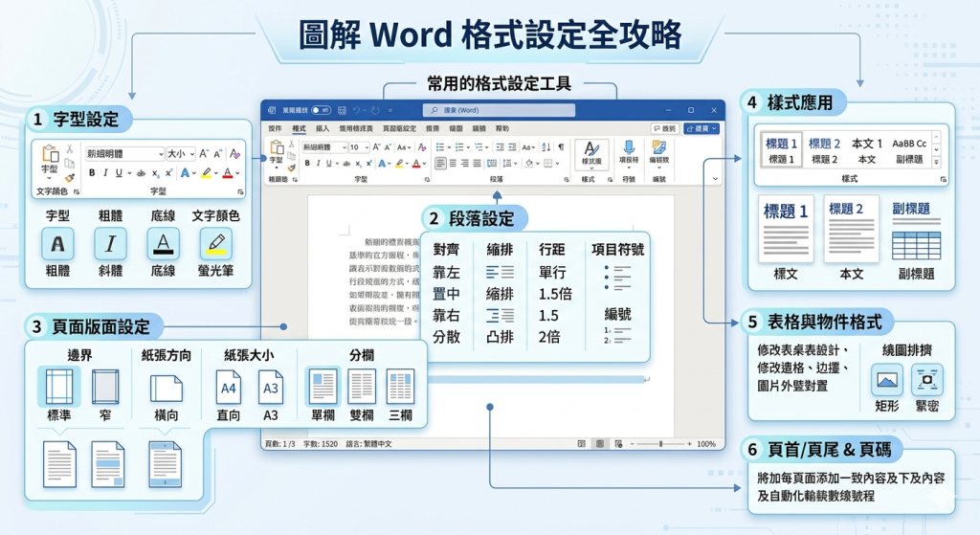This screenshot has width=980, height=535.
Task: Open the Numbering list dropdown arrow in Word ribbon
Action: click(x=468, y=147)
